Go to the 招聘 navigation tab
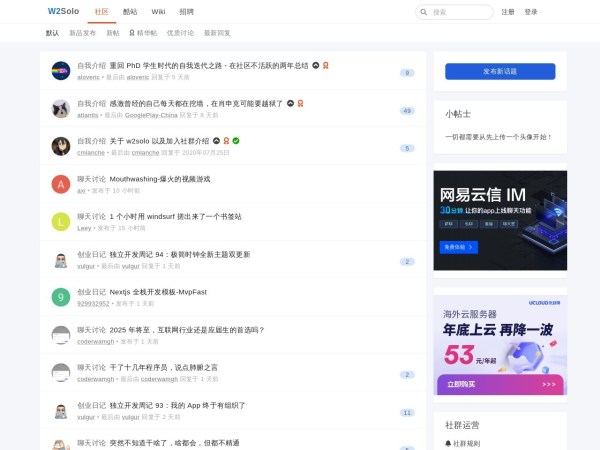 pyautogui.click(x=187, y=12)
